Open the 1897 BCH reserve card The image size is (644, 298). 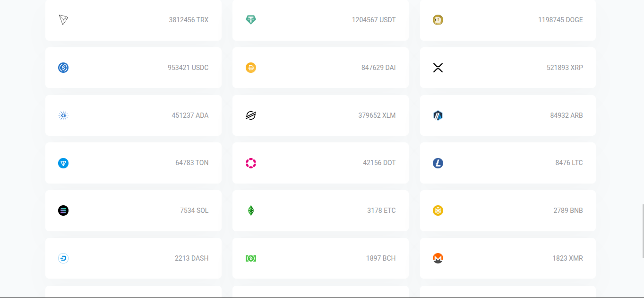tap(320, 258)
